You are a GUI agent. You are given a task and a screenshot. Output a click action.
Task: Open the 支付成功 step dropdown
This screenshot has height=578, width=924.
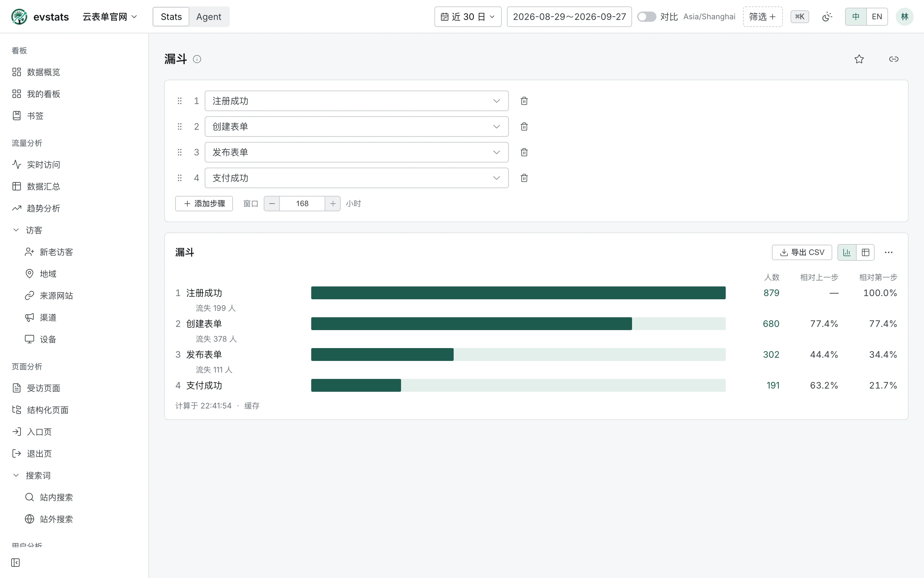click(357, 178)
